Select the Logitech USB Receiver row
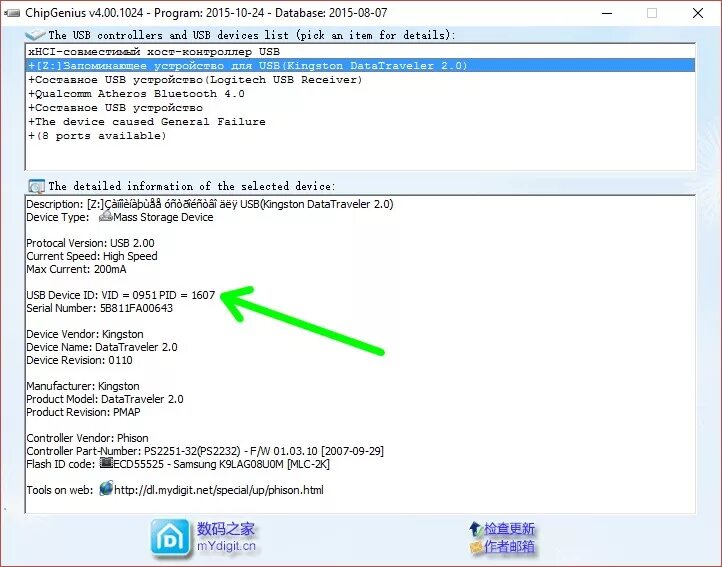 coord(360,80)
